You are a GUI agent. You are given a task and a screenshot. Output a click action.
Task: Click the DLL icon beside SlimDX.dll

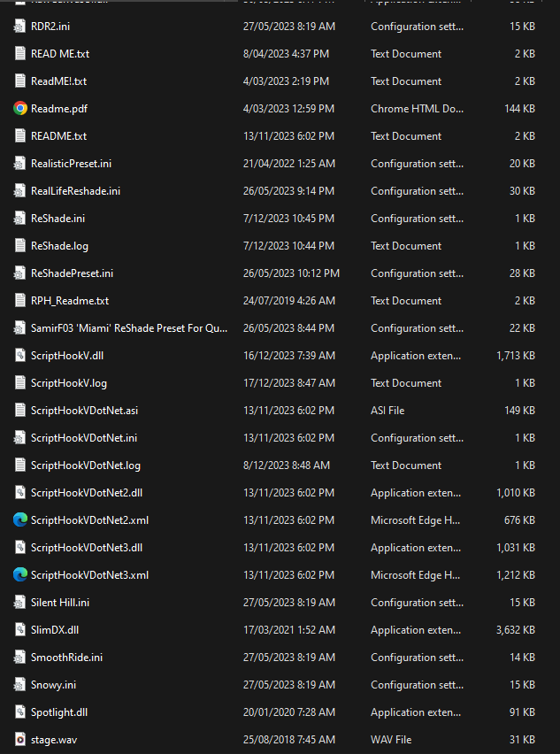(20, 630)
